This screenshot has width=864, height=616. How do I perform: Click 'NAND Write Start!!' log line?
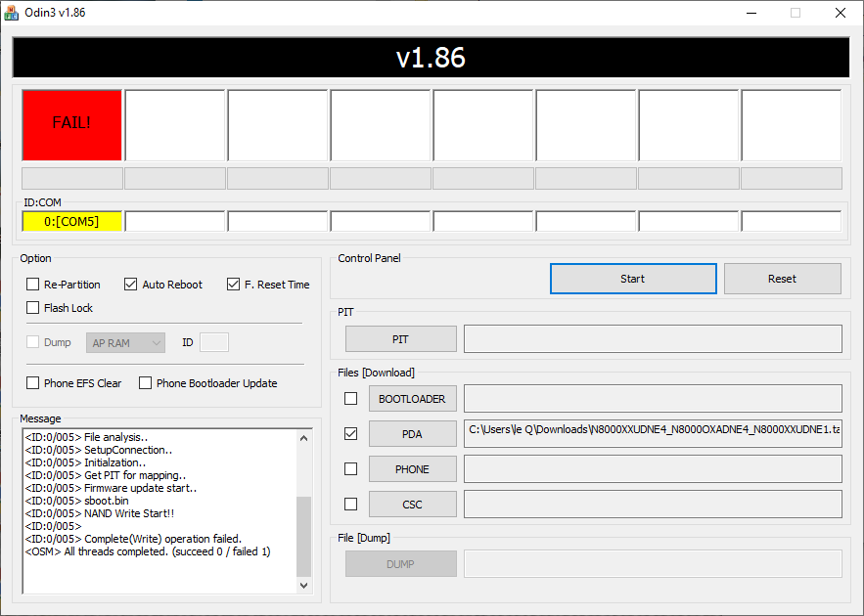point(100,513)
